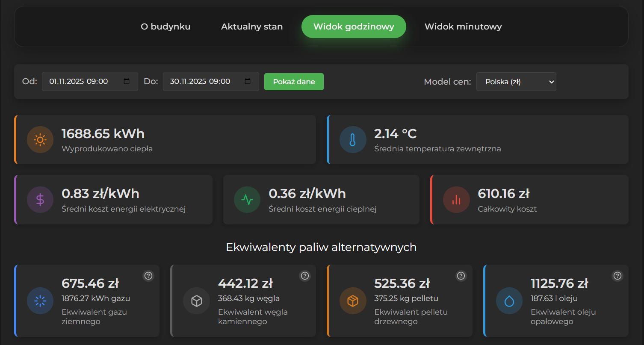Click the purple dollar sign icon
The image size is (644, 345).
(40, 200)
